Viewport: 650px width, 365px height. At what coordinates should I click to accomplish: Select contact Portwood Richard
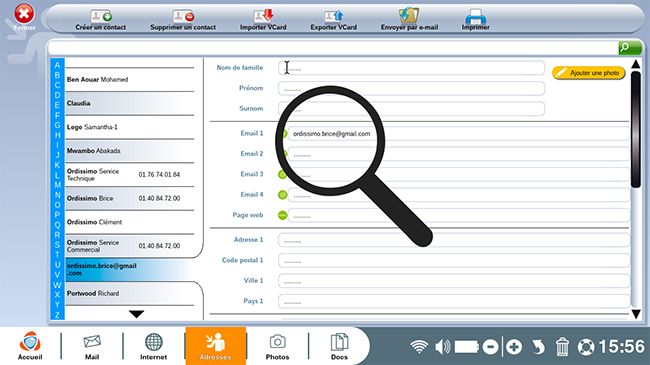click(x=130, y=294)
